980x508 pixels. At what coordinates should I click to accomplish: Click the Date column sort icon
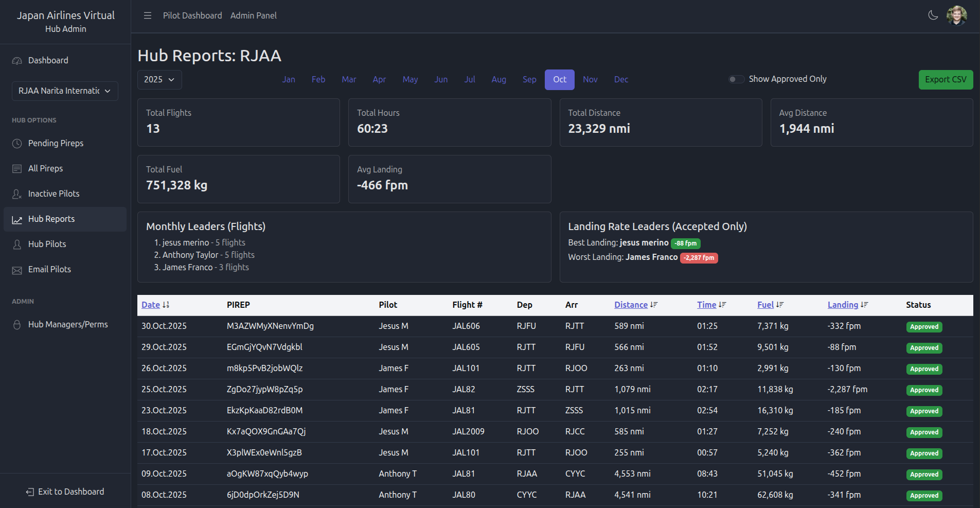point(166,305)
